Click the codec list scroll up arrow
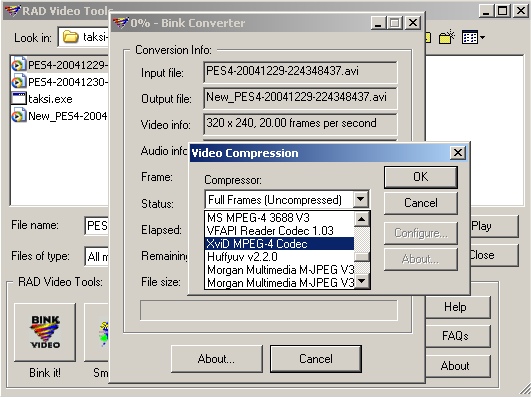Image resolution: width=531 pixels, height=397 pixels. click(x=362, y=219)
